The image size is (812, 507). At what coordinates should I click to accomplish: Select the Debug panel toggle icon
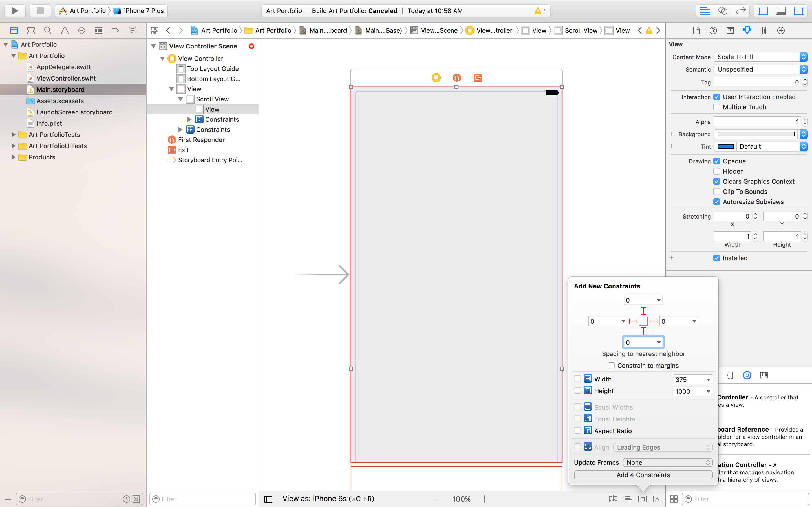[782, 10]
